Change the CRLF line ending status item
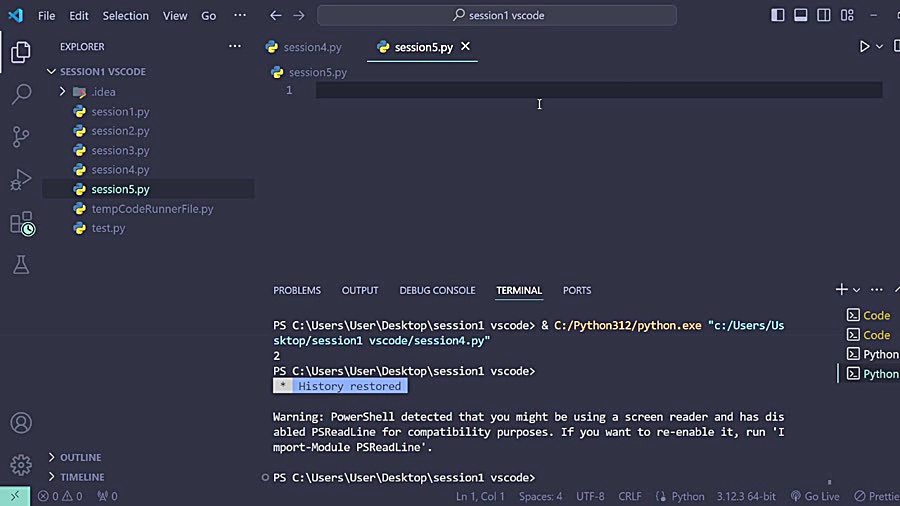 coord(630,496)
